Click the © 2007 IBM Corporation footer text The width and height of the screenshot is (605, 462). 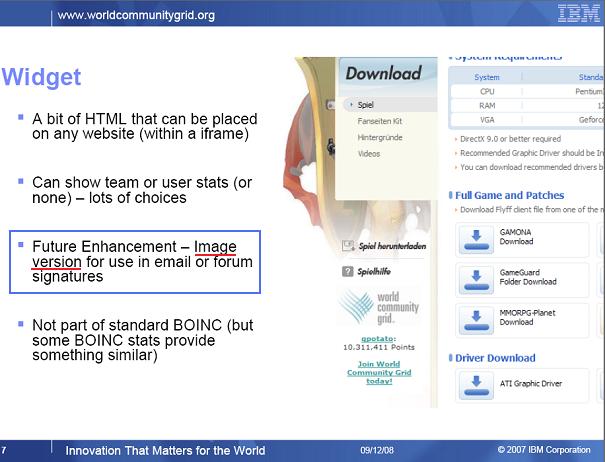coord(544,450)
